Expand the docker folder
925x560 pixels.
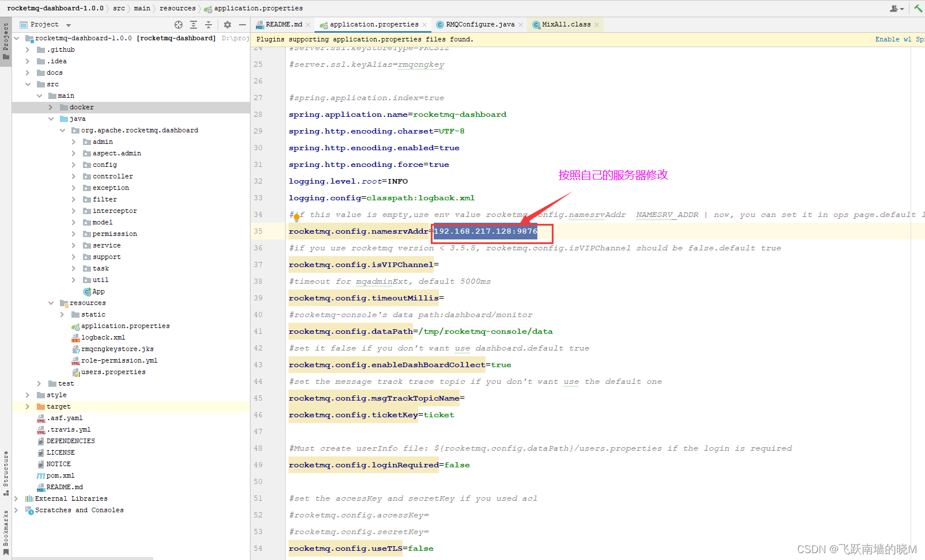51,108
